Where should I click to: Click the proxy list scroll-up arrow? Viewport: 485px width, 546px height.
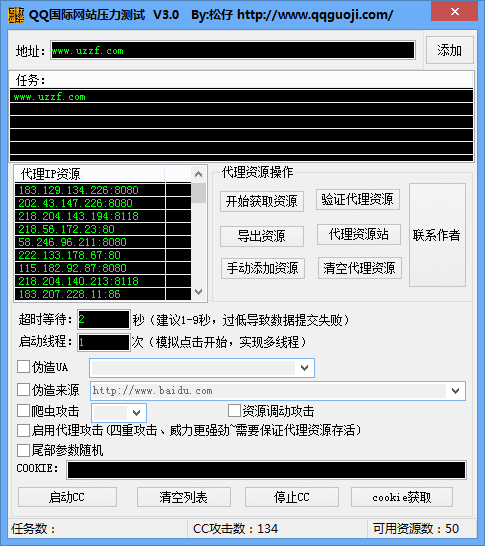tap(198, 174)
